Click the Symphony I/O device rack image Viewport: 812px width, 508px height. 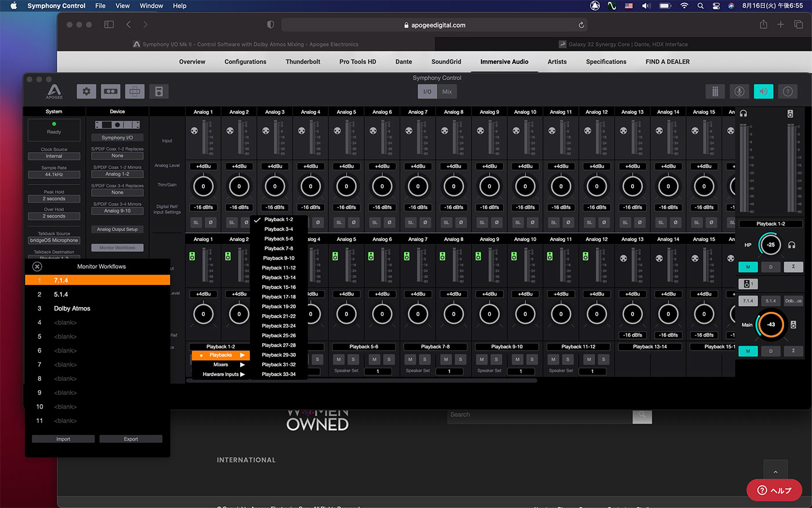(117, 125)
